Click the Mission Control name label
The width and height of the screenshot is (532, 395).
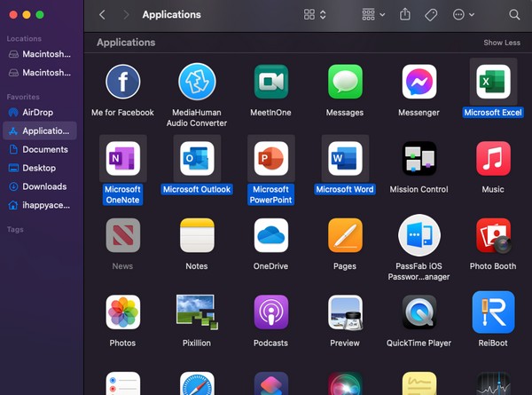pyautogui.click(x=419, y=190)
